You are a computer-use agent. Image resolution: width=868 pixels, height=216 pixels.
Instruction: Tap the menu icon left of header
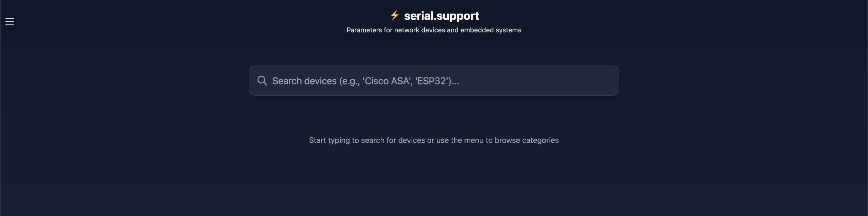pos(9,21)
